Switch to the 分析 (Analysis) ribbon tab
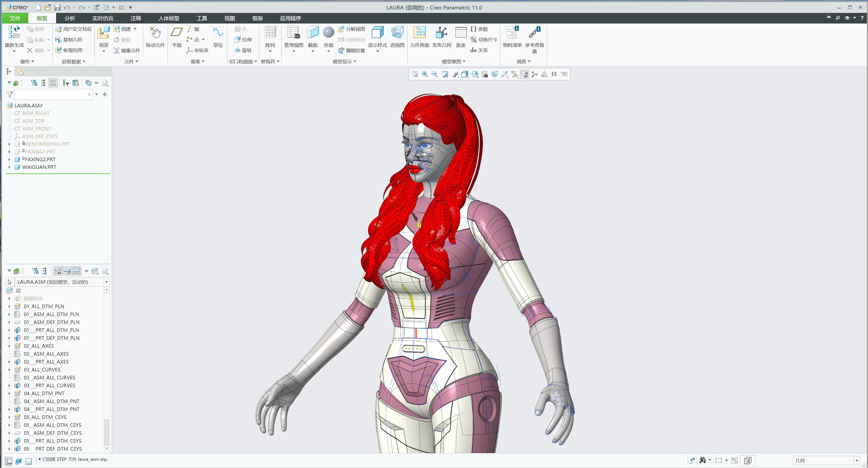This screenshot has width=868, height=468. [70, 18]
